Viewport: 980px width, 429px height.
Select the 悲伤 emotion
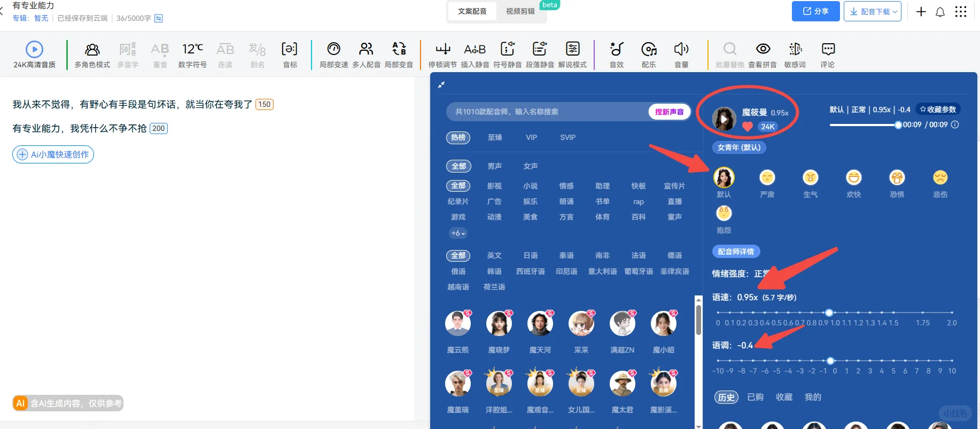940,177
